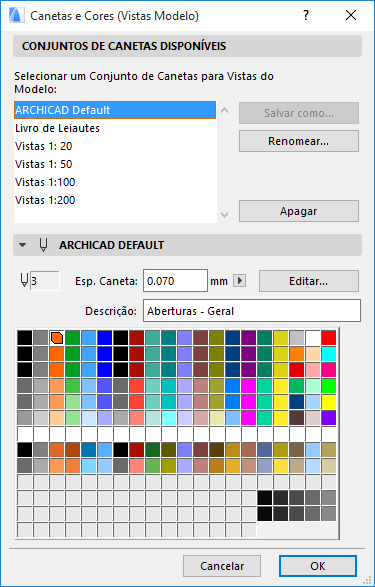375x587 pixels.
Task: Choose the violet purple swatch
Action: click(x=329, y=417)
